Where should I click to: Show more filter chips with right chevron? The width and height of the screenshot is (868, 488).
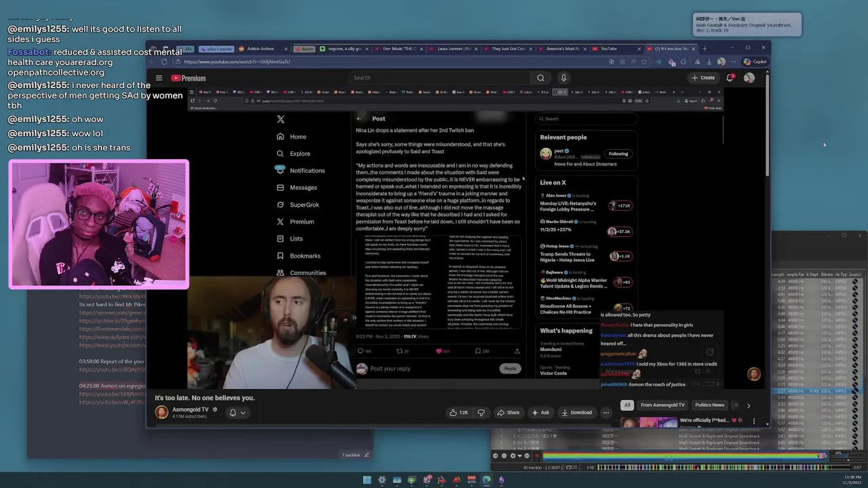tap(748, 405)
